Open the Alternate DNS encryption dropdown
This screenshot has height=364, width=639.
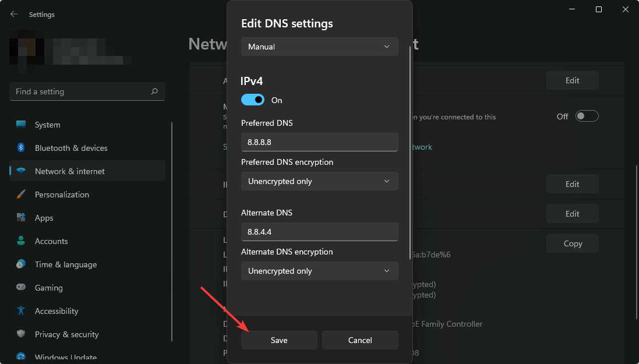click(319, 271)
